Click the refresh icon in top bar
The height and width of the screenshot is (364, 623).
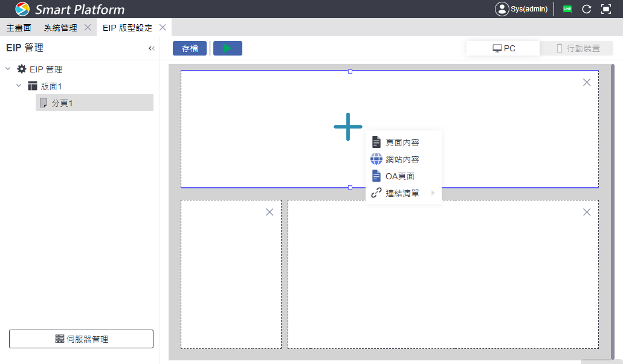(x=586, y=9)
